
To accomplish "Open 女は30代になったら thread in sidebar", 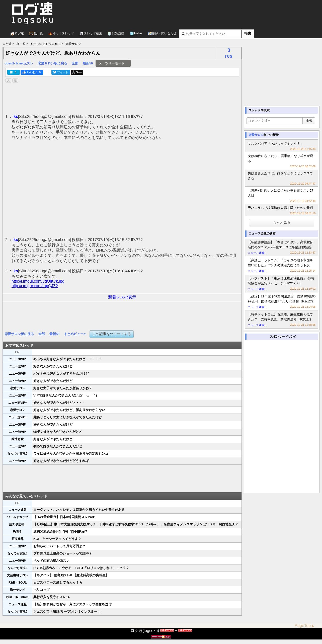I will click(x=280, y=158).
